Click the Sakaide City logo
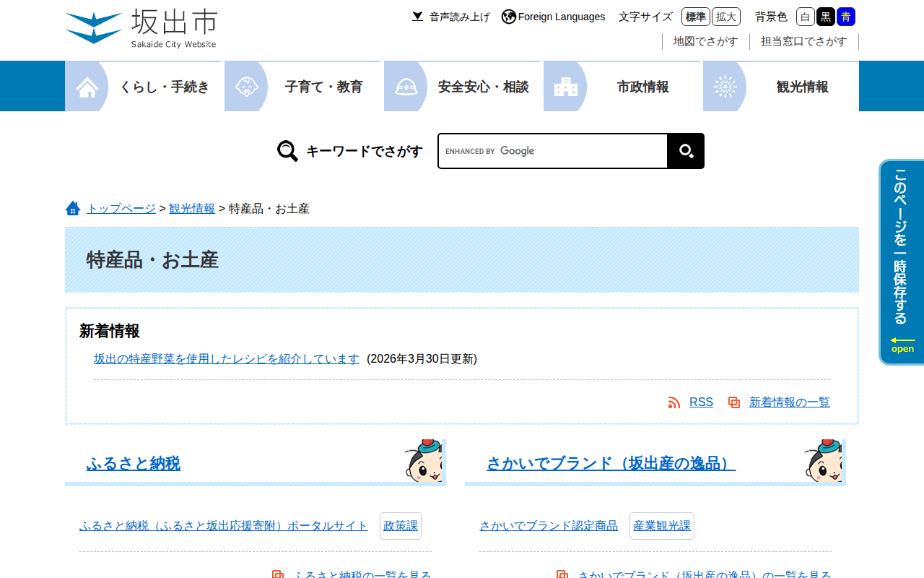The height and width of the screenshot is (578, 924). (141, 29)
